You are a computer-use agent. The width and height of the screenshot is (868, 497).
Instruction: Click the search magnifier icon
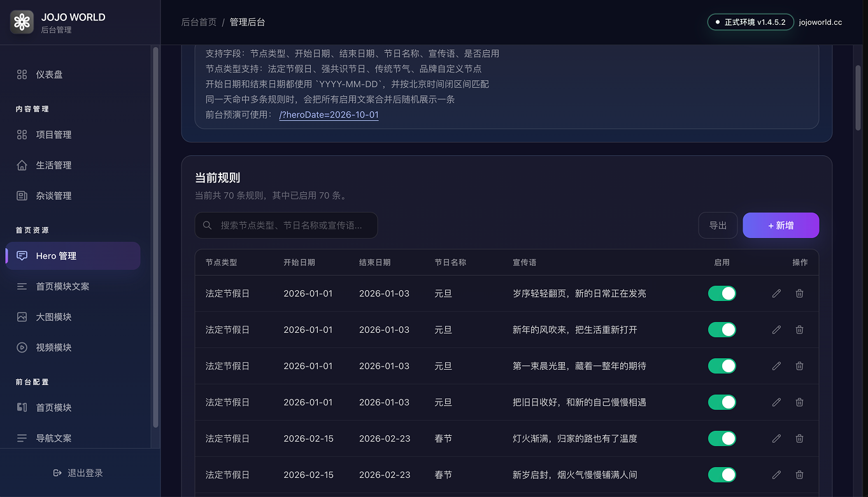click(x=208, y=225)
